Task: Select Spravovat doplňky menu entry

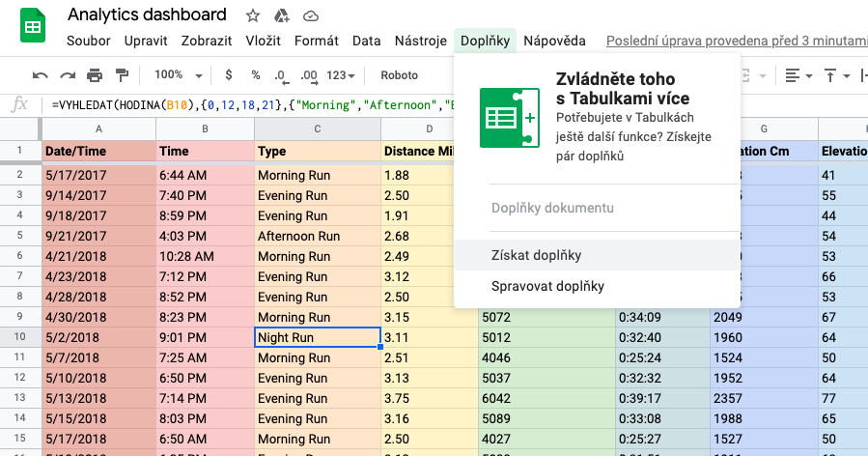Action: tap(547, 286)
